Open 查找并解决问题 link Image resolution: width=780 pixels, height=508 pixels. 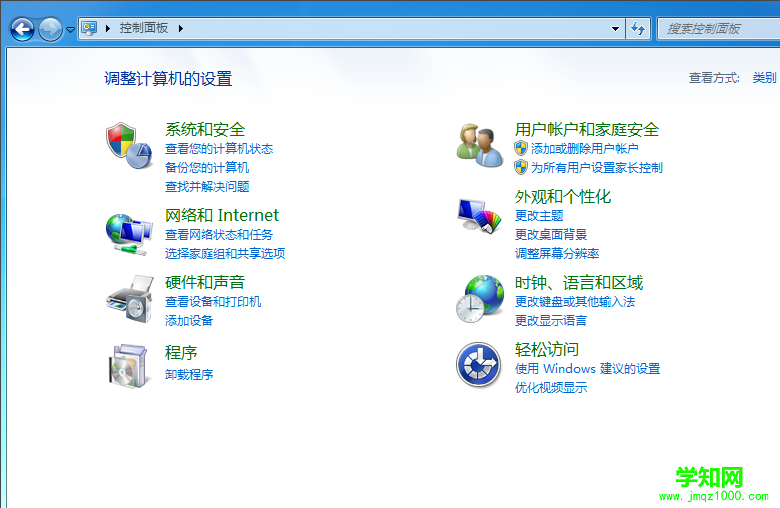click(x=207, y=186)
